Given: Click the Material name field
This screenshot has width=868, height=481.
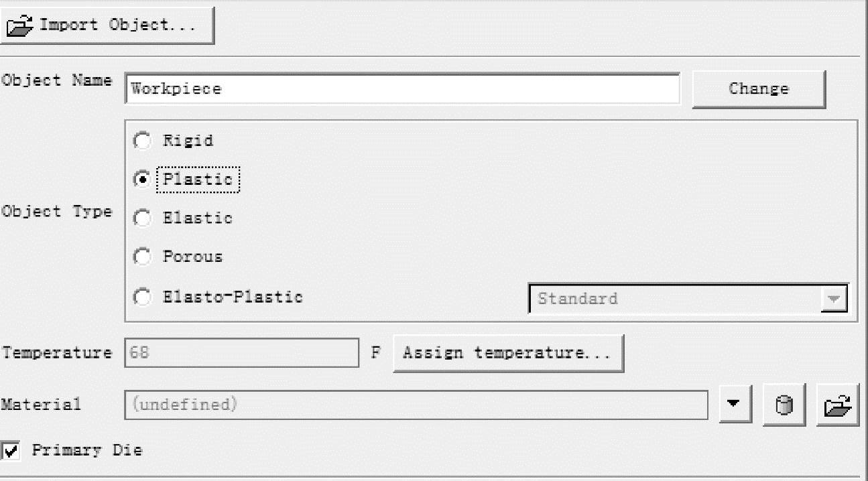Looking at the screenshot, I should (x=416, y=405).
